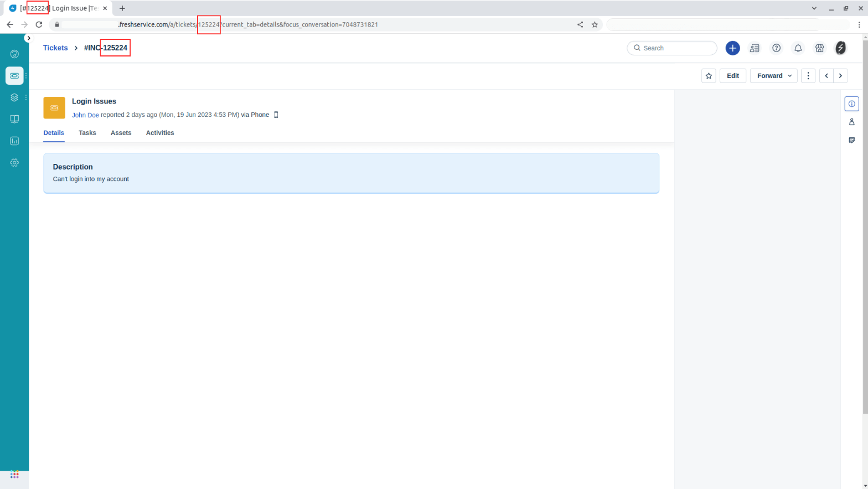The width and height of the screenshot is (868, 489).
Task: Open the more options kebab menu
Action: click(808, 76)
